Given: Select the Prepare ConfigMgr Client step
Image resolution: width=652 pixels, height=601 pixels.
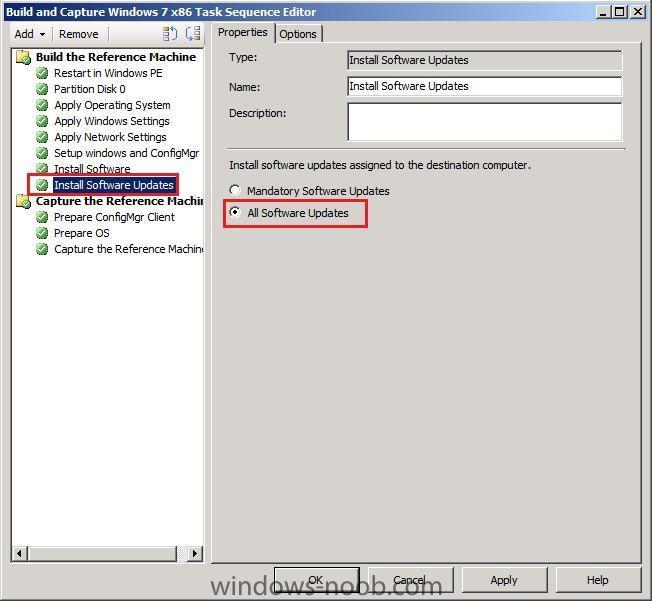Looking at the screenshot, I should click(x=114, y=217).
